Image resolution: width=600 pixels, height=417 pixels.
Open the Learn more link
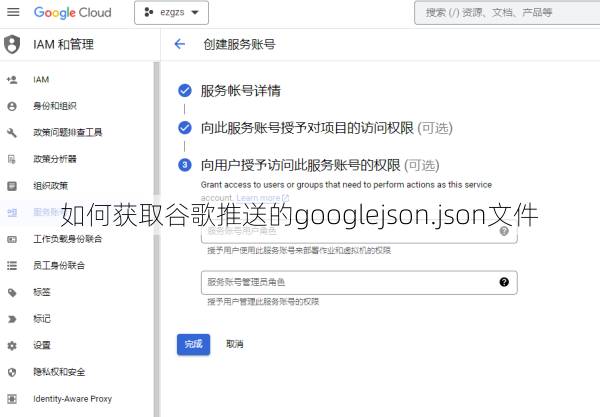pyautogui.click(x=262, y=198)
